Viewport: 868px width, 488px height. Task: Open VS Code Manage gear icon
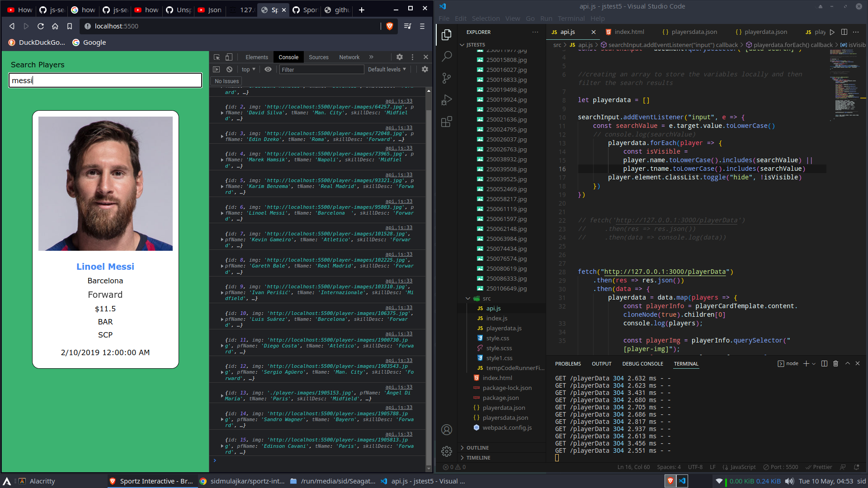click(x=447, y=451)
